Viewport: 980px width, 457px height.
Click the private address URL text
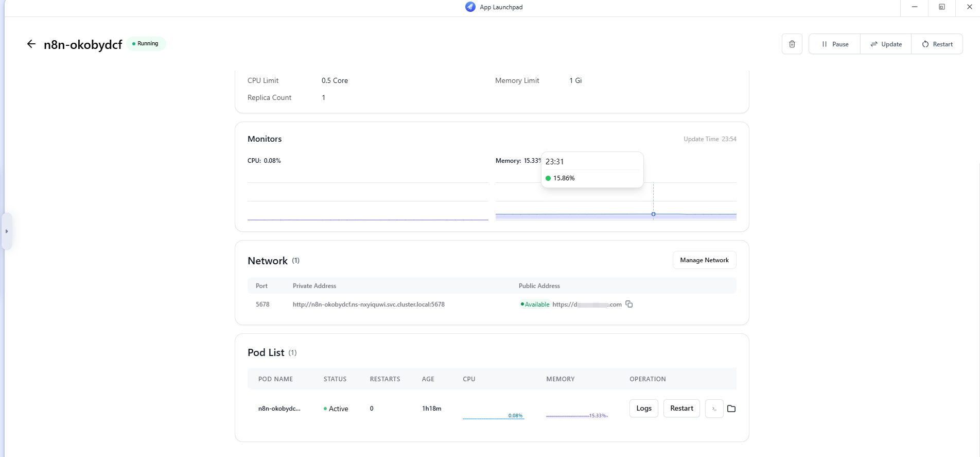(x=369, y=304)
